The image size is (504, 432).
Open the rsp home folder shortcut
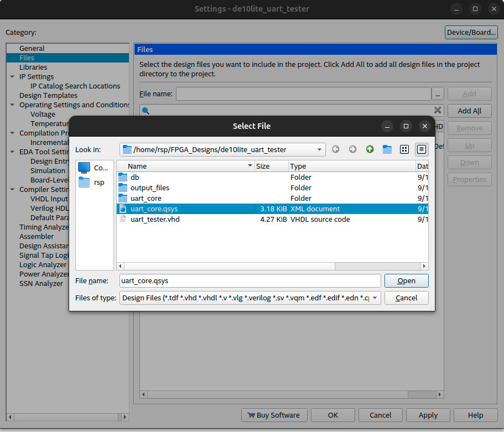[94, 183]
